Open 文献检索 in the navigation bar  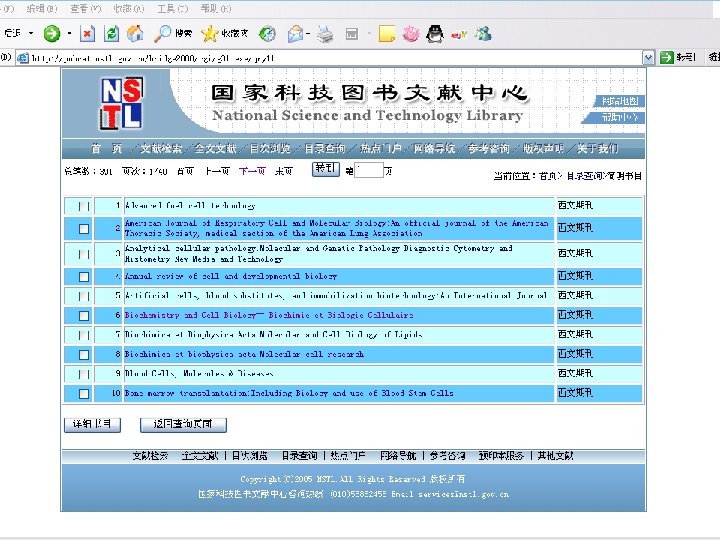161,149
